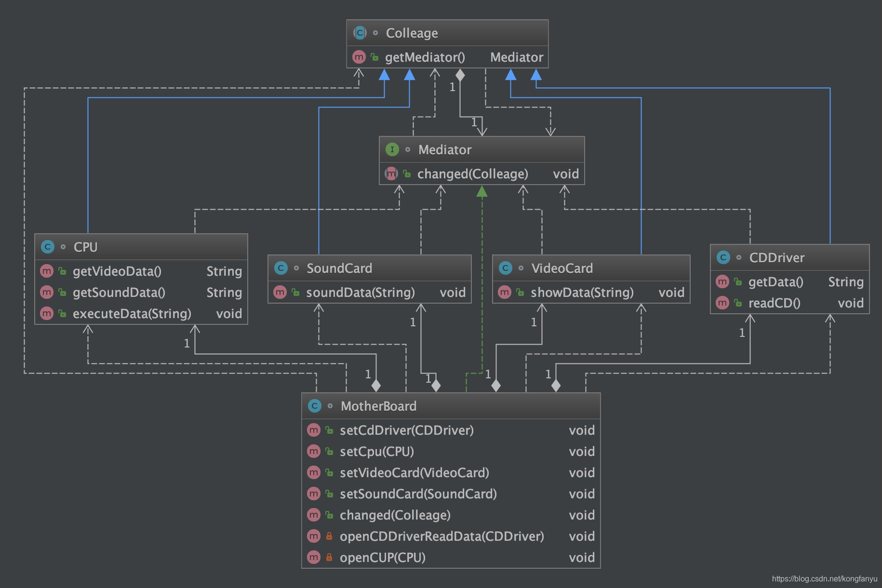Click method icon beside getMediator()
The height and width of the screenshot is (588, 882).
pyautogui.click(x=359, y=57)
